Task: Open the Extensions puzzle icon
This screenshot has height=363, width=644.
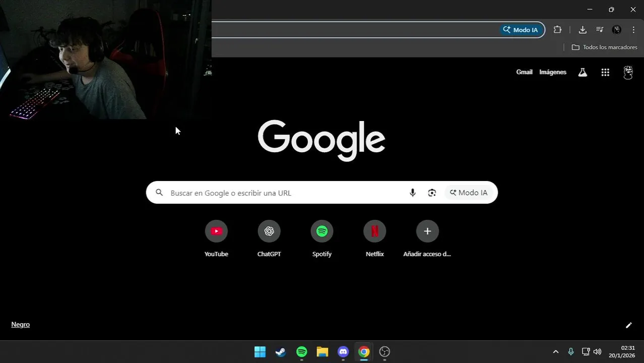Action: click(x=557, y=30)
